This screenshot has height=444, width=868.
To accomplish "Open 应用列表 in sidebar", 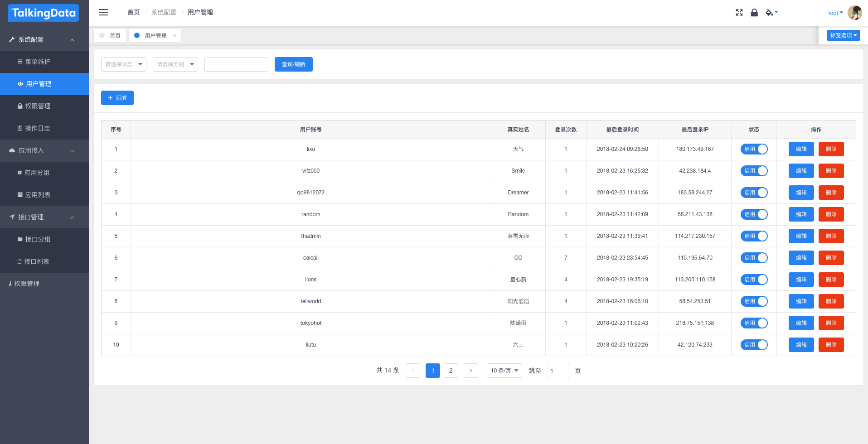I will point(44,195).
